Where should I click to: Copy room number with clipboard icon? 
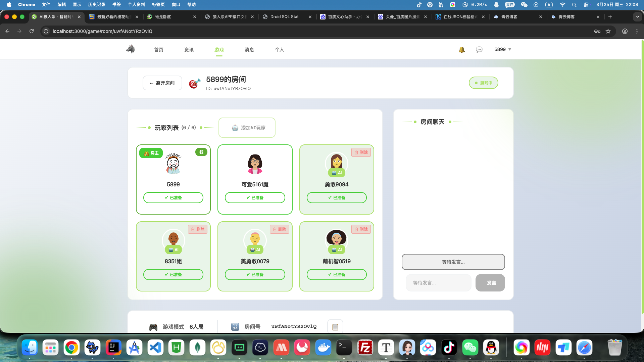[335, 327]
